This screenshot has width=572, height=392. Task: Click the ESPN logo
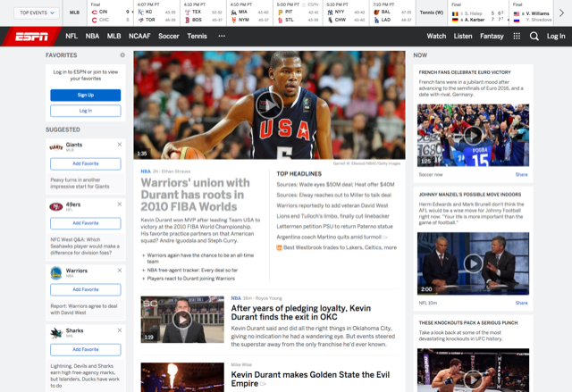click(x=31, y=37)
